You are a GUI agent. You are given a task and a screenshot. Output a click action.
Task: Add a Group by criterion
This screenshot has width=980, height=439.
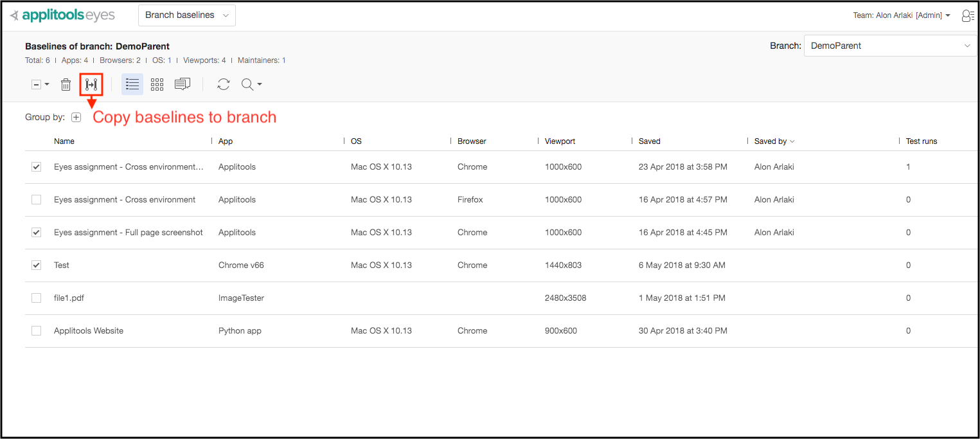(76, 118)
